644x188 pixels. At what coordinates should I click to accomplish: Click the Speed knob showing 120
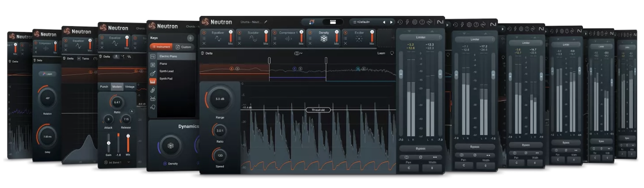(220, 156)
